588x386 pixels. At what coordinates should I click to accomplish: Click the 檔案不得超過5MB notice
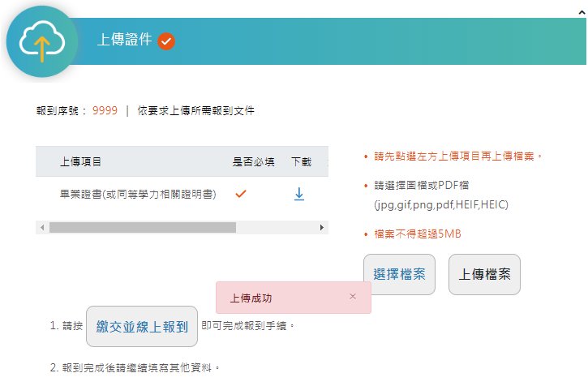click(418, 234)
